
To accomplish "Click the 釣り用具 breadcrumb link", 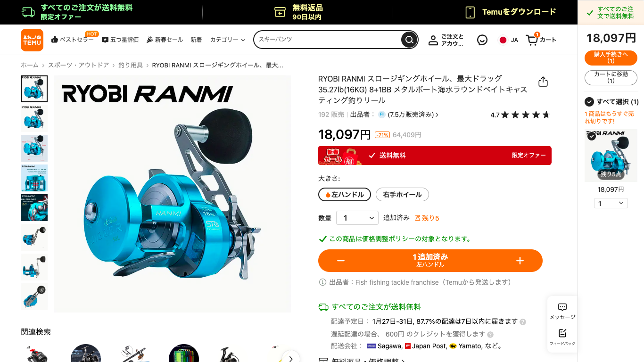I will (x=131, y=66).
